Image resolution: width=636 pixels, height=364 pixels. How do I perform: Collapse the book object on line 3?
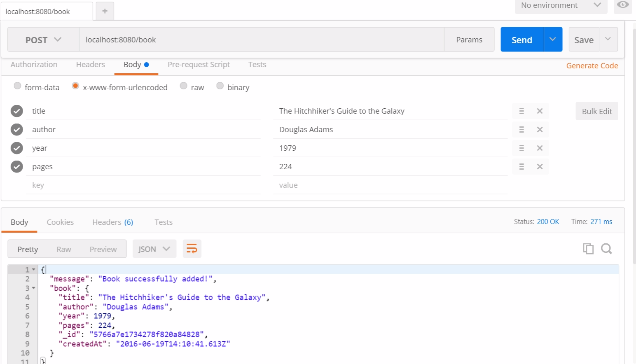[x=34, y=288]
